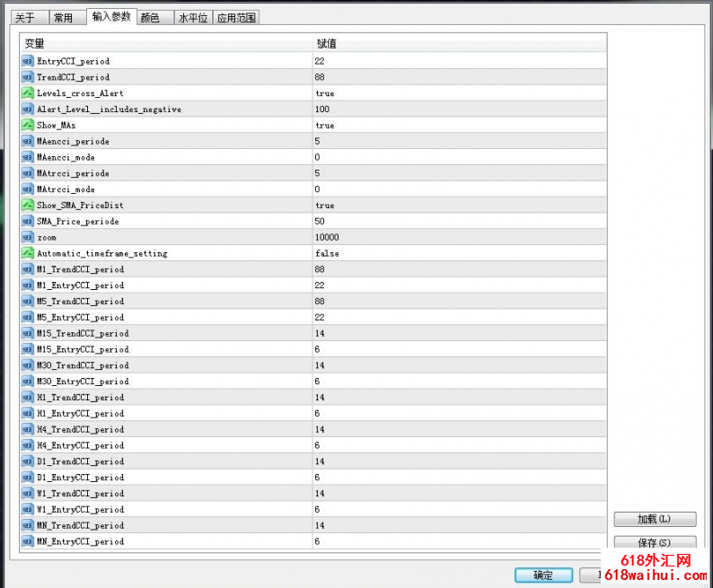Click the 确定 button
713x588 pixels.
(x=542, y=575)
